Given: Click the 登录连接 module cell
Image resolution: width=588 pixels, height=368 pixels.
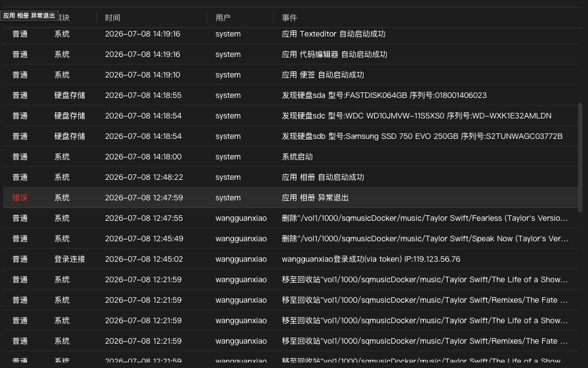Looking at the screenshot, I should (70, 259).
